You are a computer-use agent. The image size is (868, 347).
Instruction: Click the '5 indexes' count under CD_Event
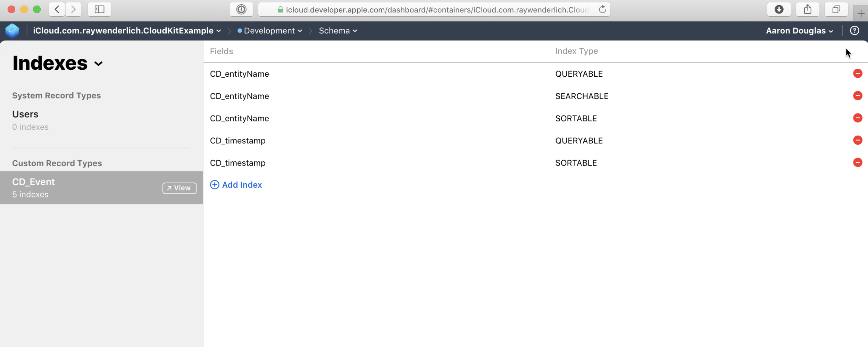tap(31, 195)
